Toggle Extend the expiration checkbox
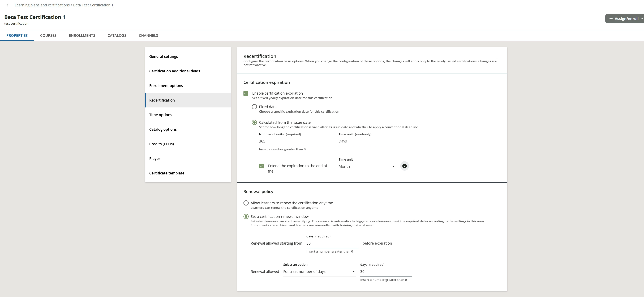The height and width of the screenshot is (297, 644). point(261,166)
